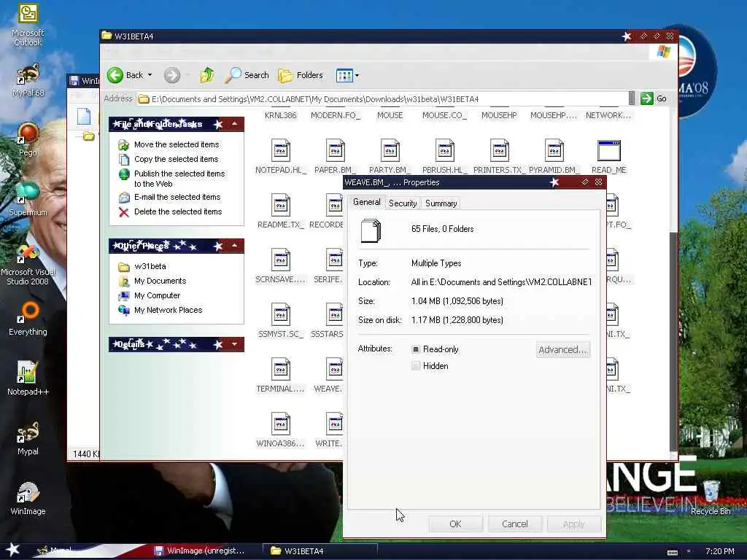Collapse File and Folder Tasks panel
747x560 pixels.
(234, 124)
